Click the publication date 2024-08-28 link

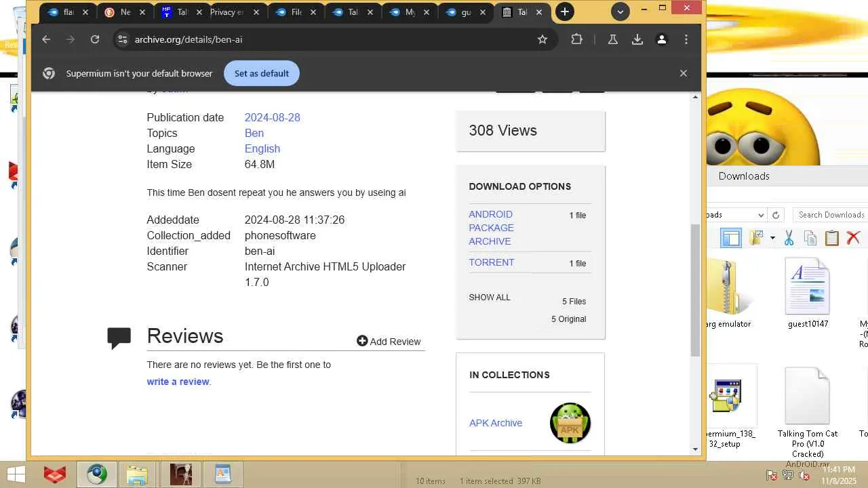point(272,117)
